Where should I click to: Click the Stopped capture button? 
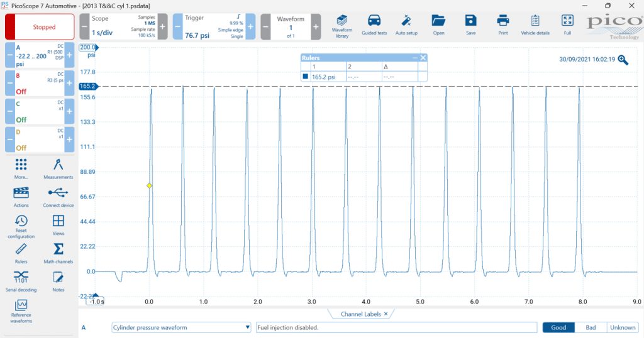pyautogui.click(x=40, y=26)
